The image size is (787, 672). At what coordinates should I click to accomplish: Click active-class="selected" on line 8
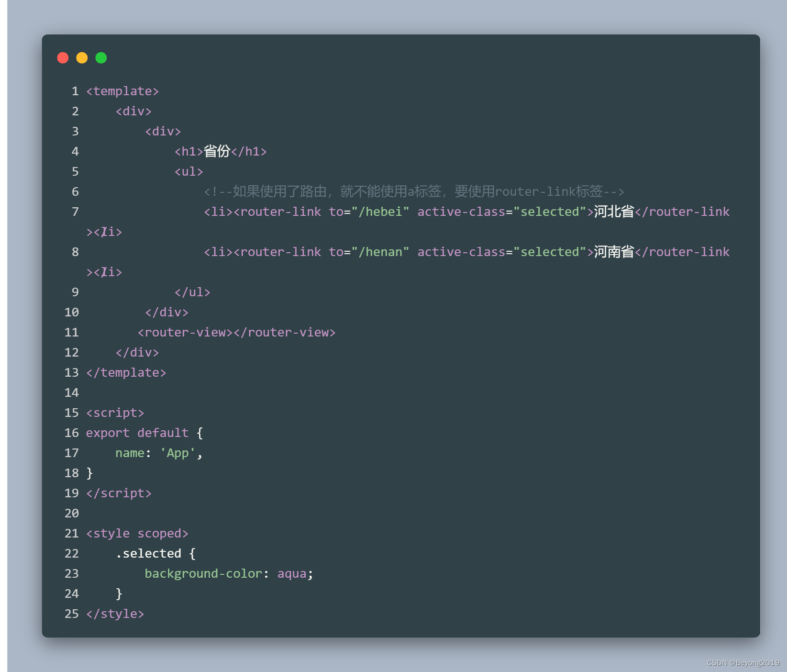(x=502, y=252)
